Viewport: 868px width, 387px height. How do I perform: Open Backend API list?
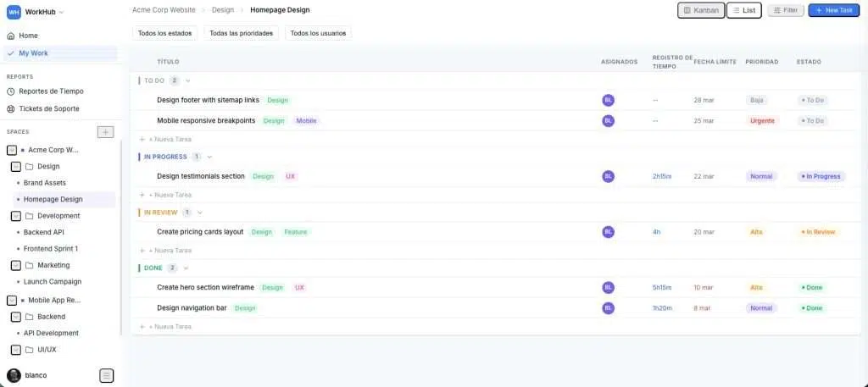point(44,232)
